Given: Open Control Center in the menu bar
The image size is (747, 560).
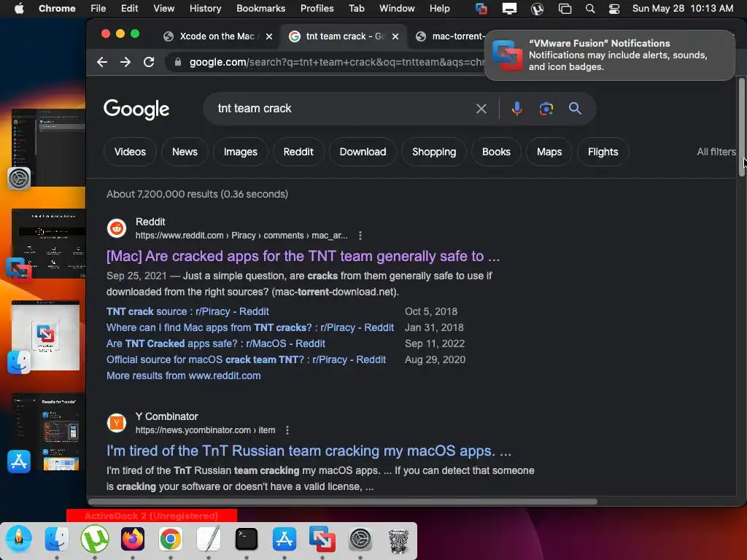Looking at the screenshot, I should [614, 9].
